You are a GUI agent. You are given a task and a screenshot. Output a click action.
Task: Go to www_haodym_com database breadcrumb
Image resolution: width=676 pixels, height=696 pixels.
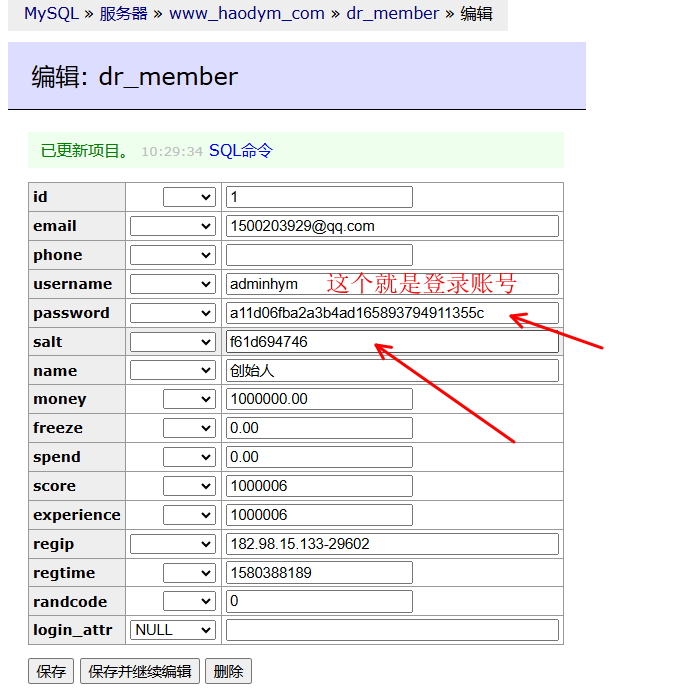click(247, 14)
